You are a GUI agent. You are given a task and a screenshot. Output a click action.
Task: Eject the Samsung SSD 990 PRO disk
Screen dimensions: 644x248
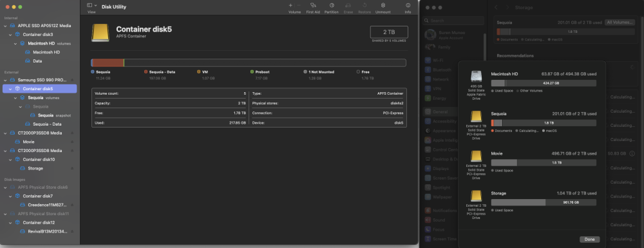72,80
